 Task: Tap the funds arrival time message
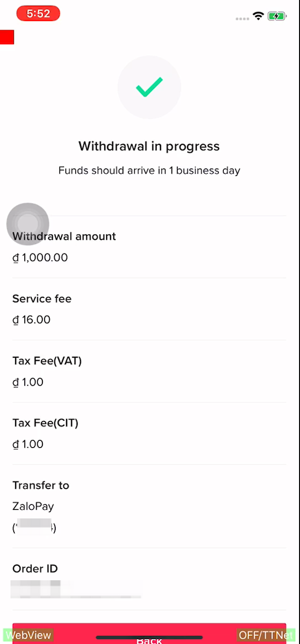coord(149,170)
